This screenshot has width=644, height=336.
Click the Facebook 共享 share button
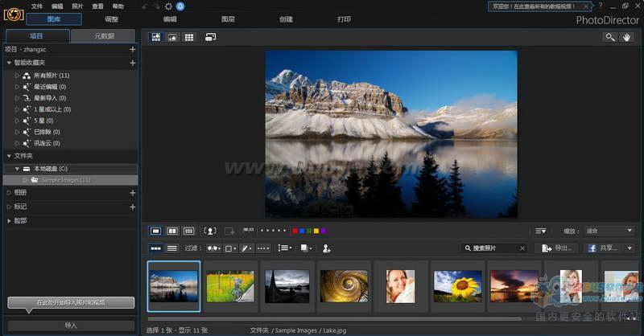click(603, 248)
